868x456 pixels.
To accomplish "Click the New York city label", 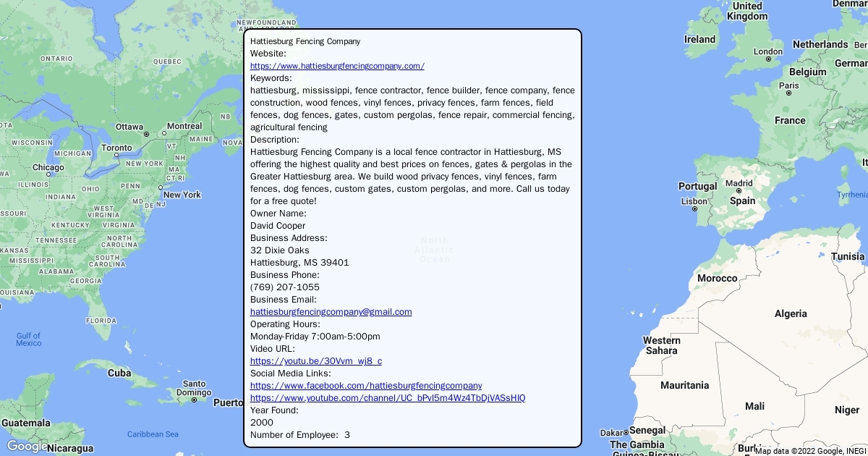I will (182, 195).
